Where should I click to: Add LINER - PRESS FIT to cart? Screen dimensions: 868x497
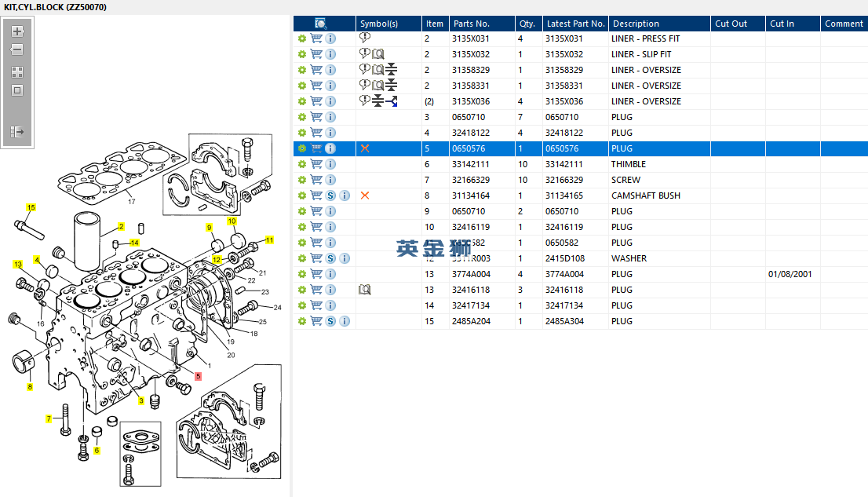316,38
